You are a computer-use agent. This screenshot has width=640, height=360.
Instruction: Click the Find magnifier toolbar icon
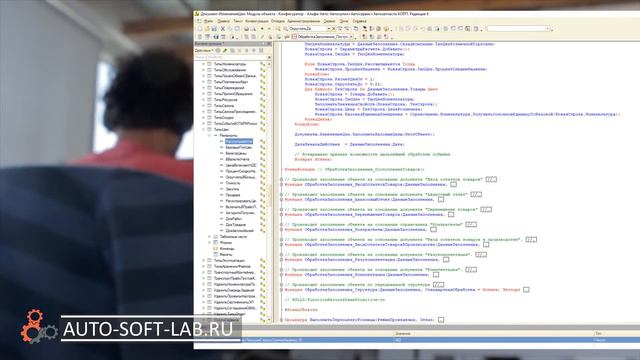click(x=278, y=29)
